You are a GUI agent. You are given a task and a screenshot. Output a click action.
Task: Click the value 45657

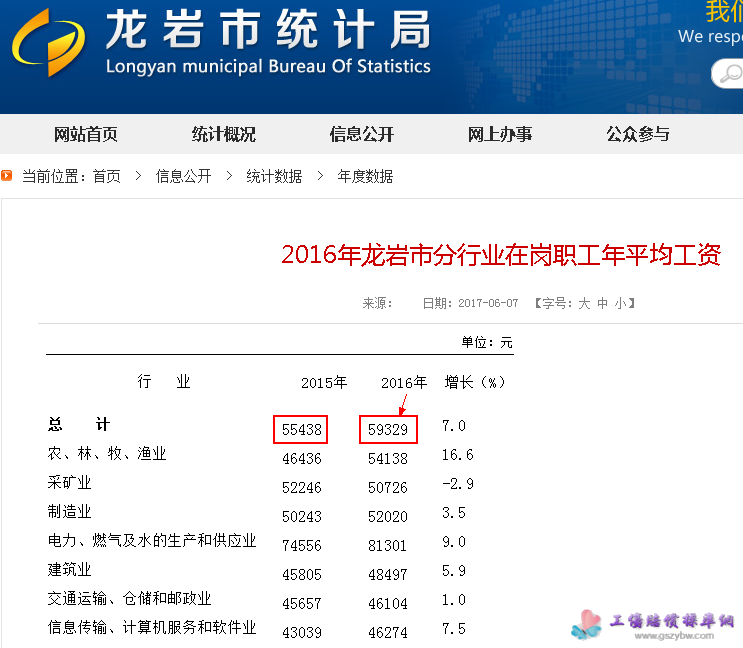pyautogui.click(x=301, y=603)
